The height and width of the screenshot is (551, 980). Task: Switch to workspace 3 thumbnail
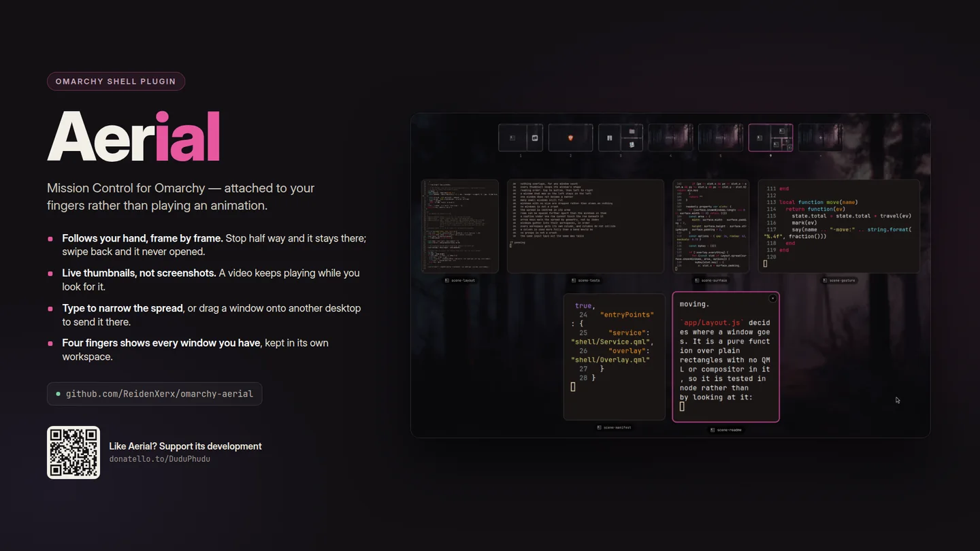621,137
